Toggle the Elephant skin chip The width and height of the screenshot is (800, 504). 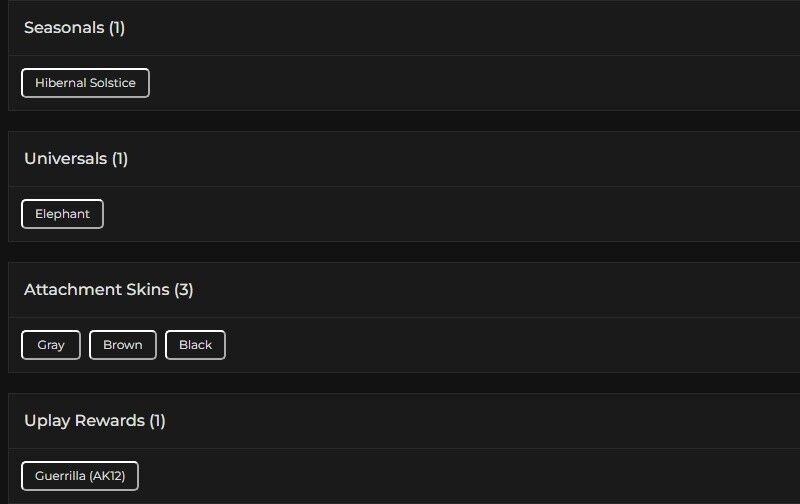(62, 214)
